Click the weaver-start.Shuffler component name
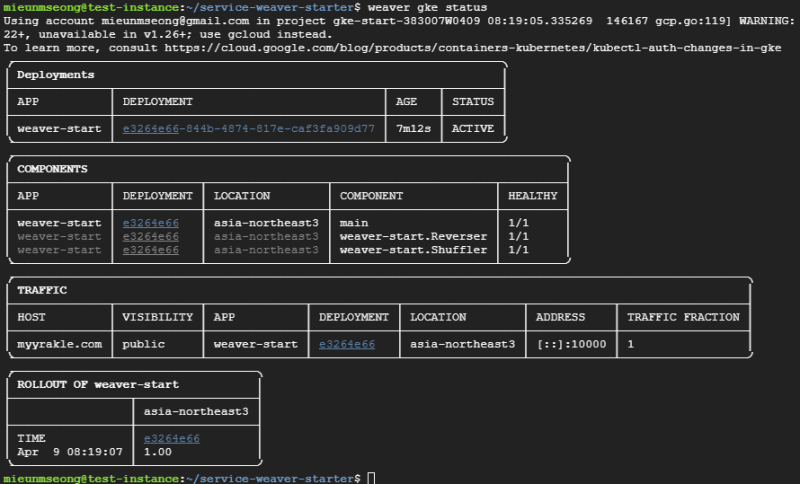This screenshot has width=800, height=484. coord(413,250)
